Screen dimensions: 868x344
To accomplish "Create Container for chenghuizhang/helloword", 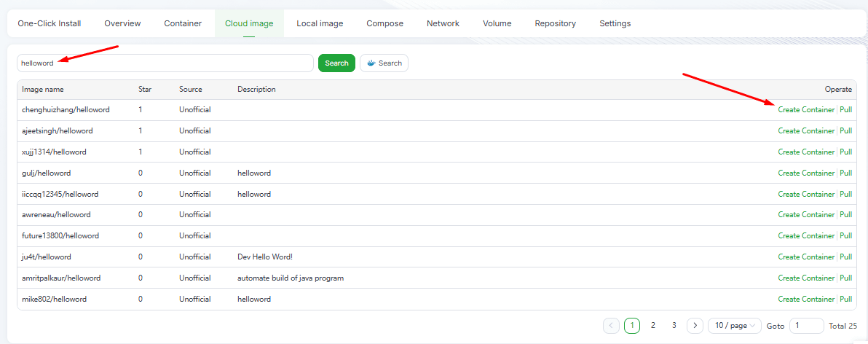I will pos(806,110).
